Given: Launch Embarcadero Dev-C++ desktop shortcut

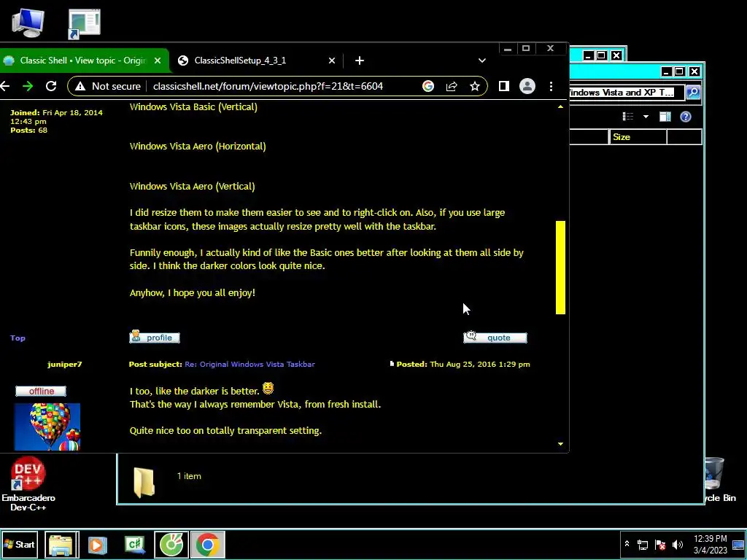Looking at the screenshot, I should 28,483.
